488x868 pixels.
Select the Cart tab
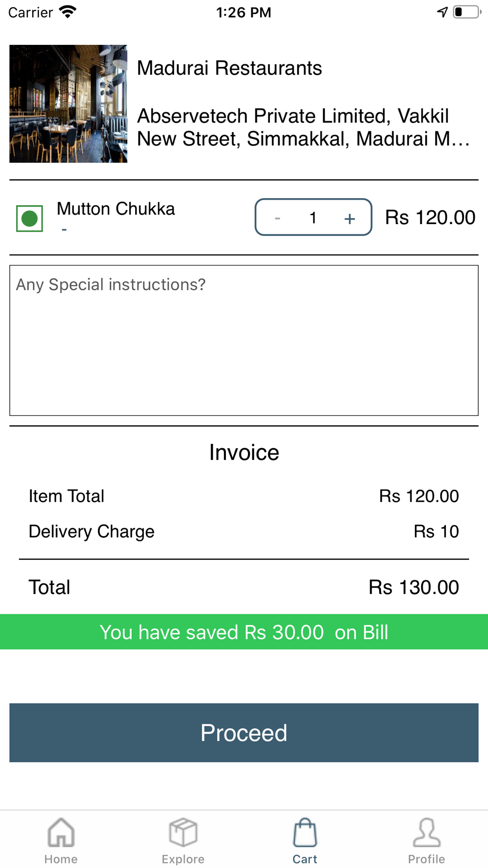305,840
